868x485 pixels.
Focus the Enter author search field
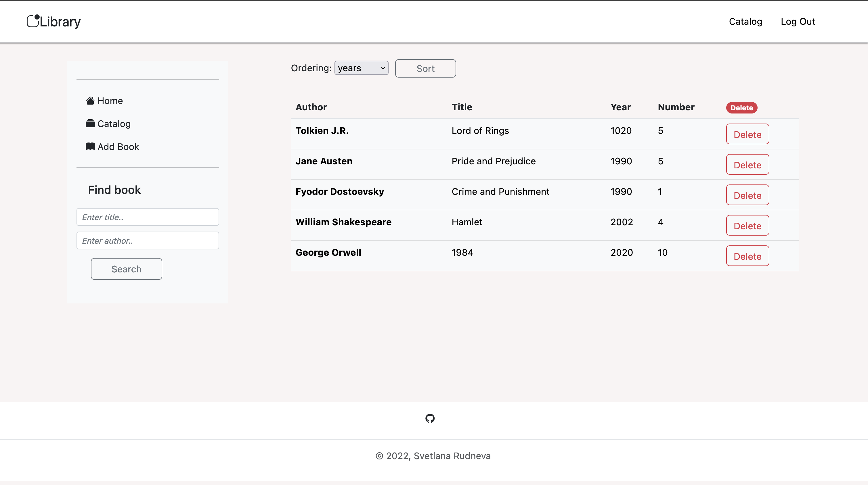point(148,240)
